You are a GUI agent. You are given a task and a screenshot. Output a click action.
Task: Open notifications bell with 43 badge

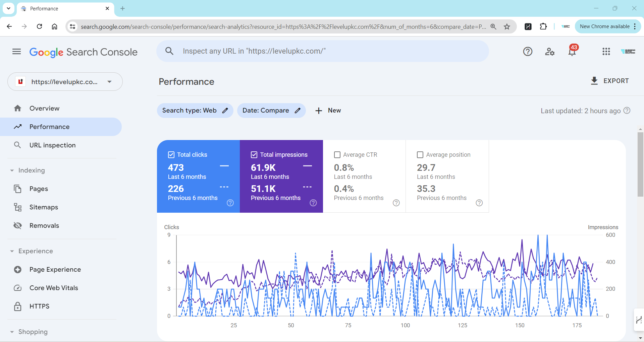click(x=572, y=51)
